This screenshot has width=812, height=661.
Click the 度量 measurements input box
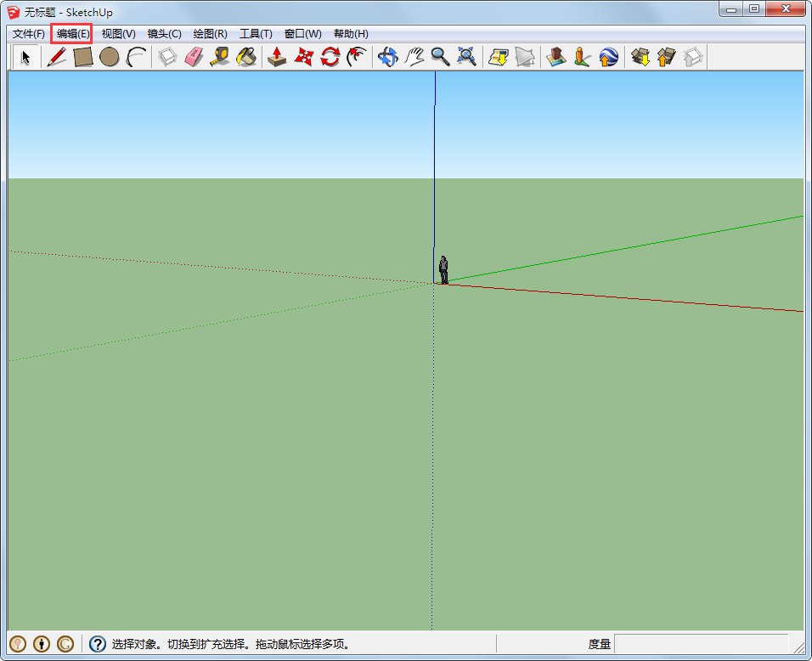tap(701, 644)
